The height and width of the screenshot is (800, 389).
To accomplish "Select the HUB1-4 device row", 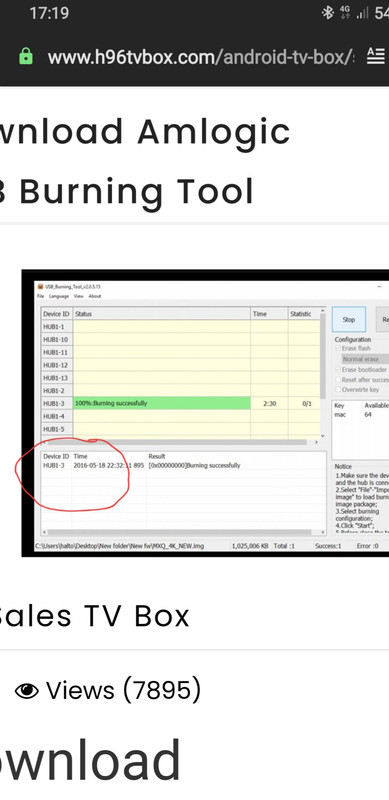I will tap(181, 416).
